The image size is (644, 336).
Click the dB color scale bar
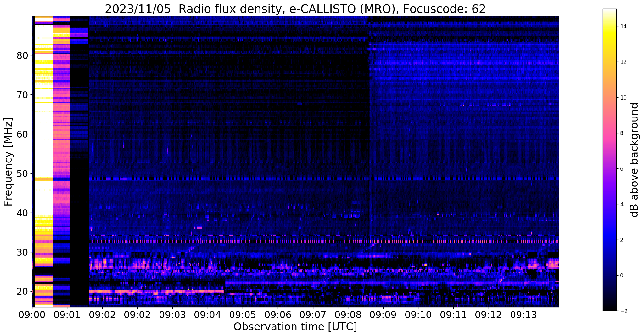pos(610,160)
